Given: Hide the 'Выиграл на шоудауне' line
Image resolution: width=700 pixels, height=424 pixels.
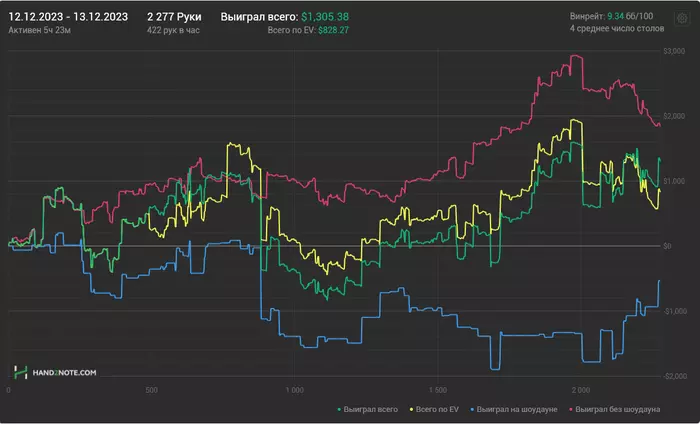Looking at the screenshot, I should tap(517, 410).
